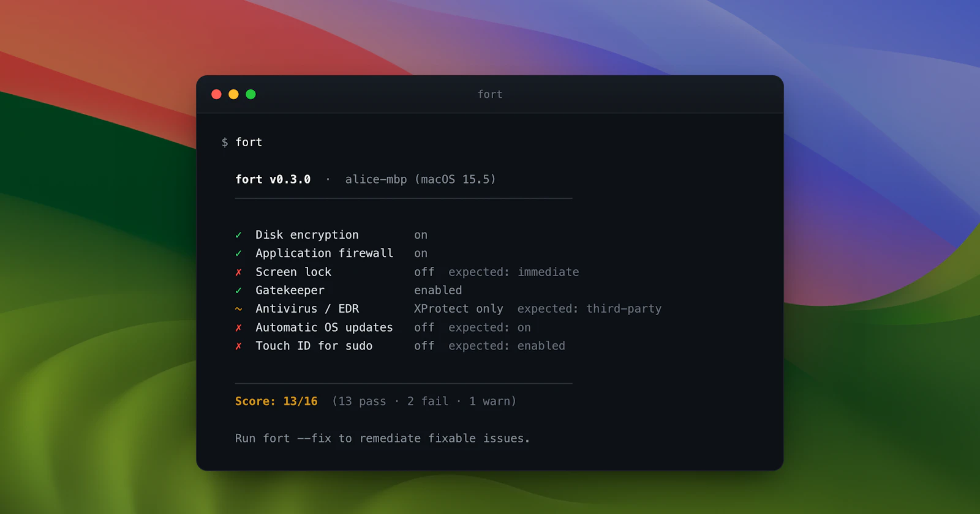Click the 'off' value for Touch ID for sudo
The height and width of the screenshot is (514, 980).
(424, 346)
